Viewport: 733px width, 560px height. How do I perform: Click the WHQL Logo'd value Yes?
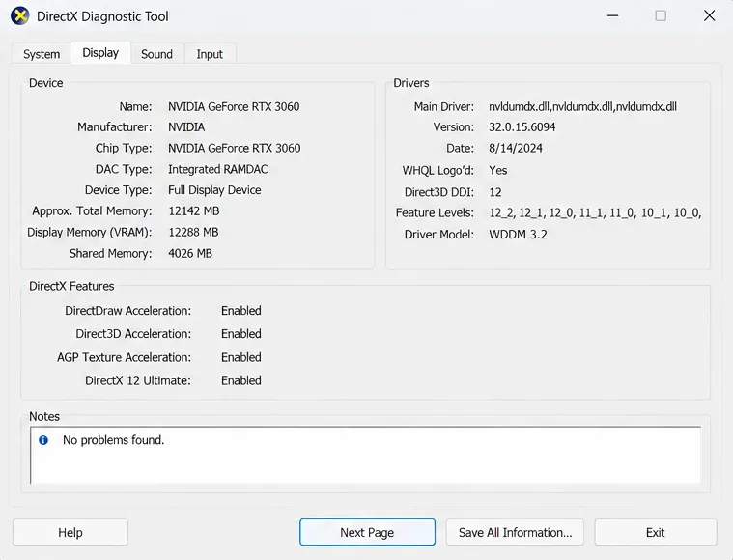tap(498, 170)
